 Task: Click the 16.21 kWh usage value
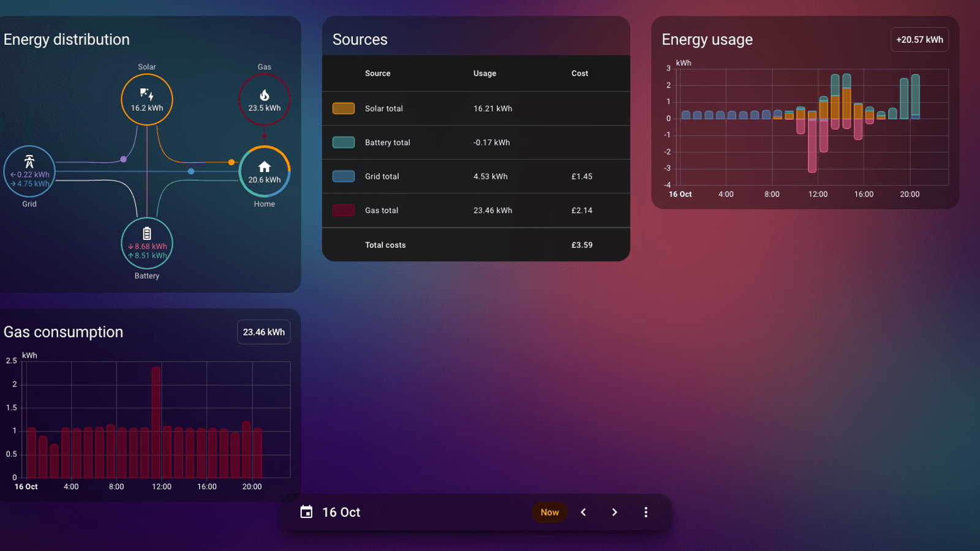coord(492,108)
